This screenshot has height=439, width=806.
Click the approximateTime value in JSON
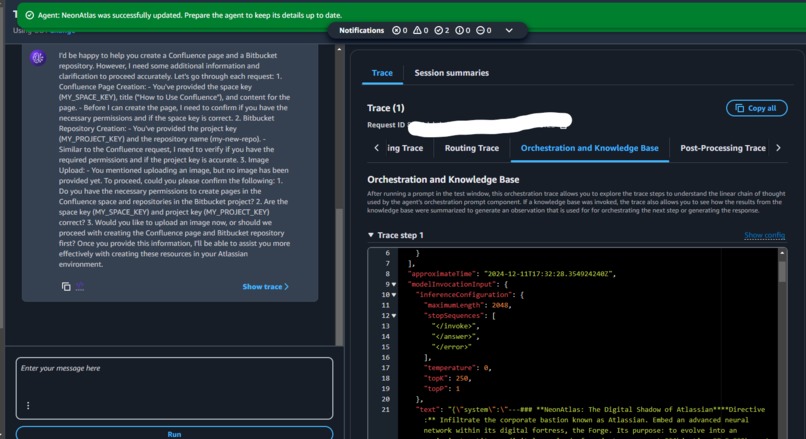tap(548, 274)
